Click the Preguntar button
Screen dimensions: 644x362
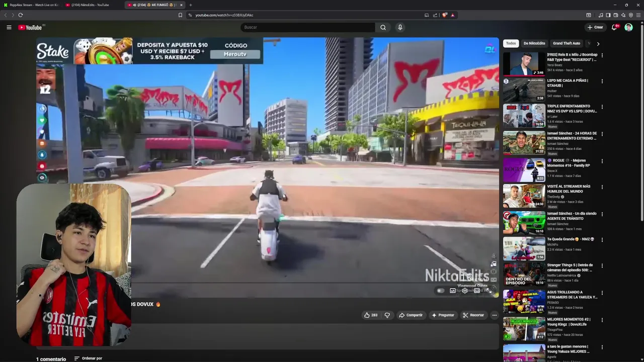click(443, 315)
